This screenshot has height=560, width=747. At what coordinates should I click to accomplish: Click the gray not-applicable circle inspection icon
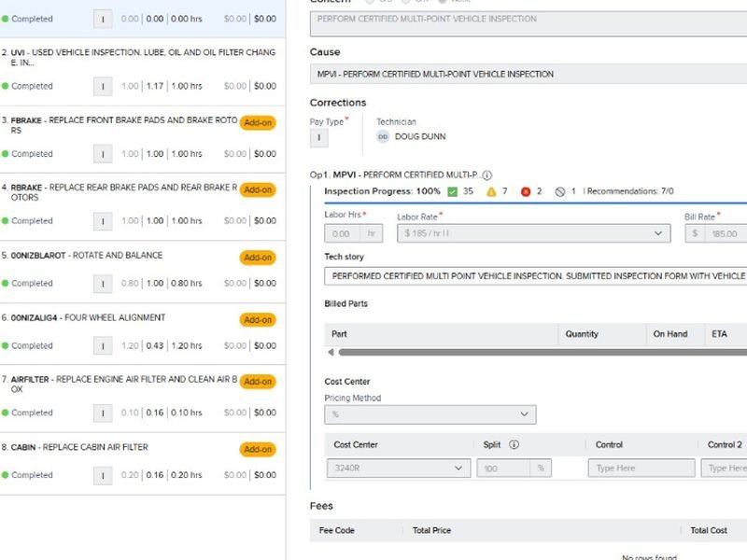pyautogui.click(x=560, y=191)
